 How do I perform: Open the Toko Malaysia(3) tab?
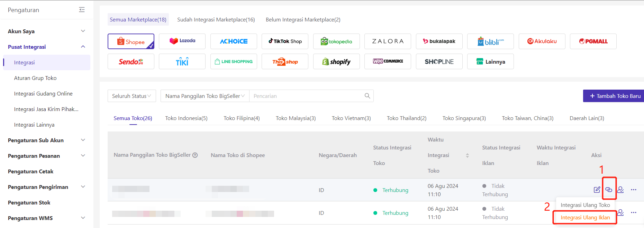[x=296, y=118]
